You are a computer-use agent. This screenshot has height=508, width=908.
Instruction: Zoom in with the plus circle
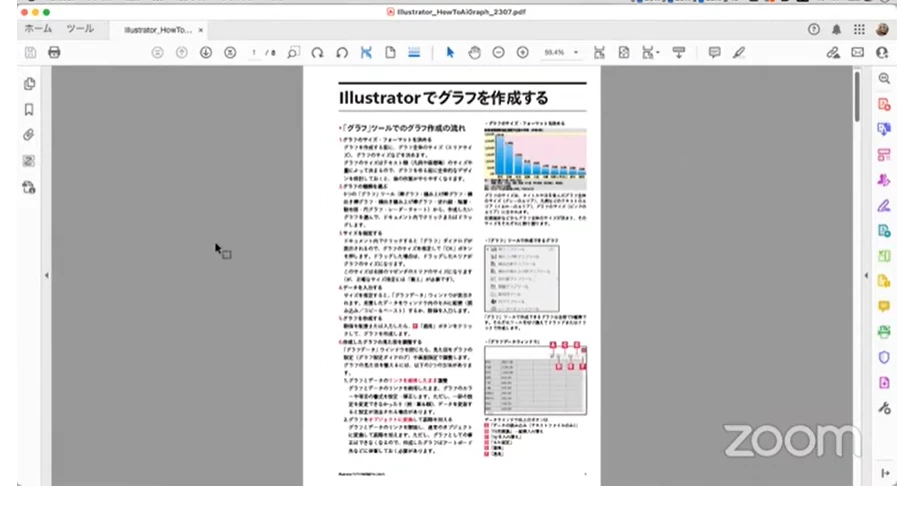[x=522, y=53]
